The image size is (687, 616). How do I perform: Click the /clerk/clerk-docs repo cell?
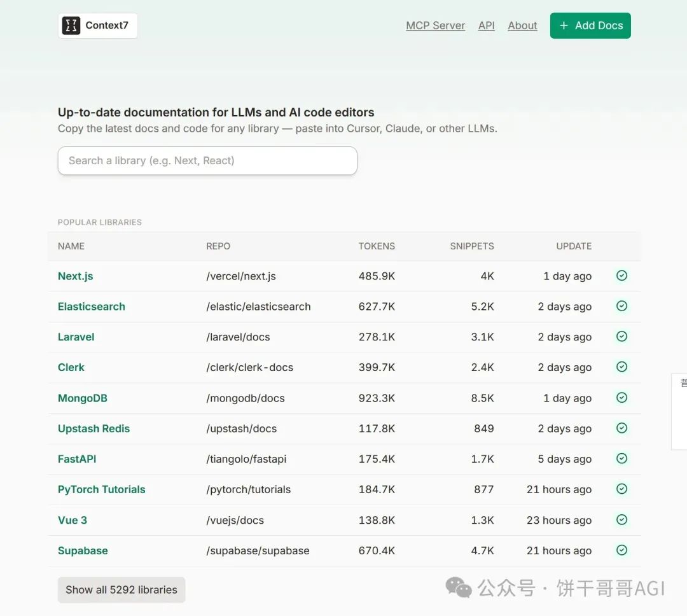point(250,367)
